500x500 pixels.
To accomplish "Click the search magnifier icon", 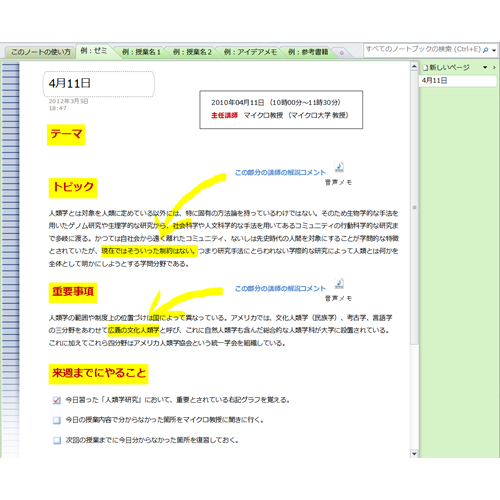I will pos(486,50).
